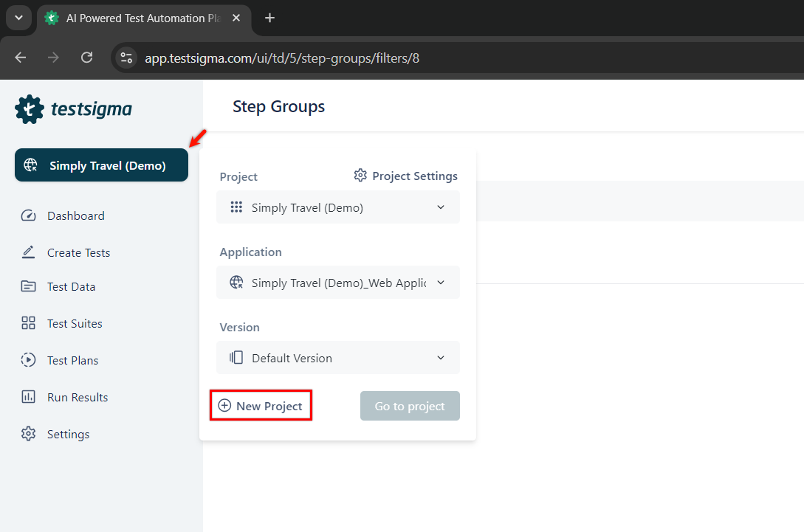Click the New Project button

[261, 405]
